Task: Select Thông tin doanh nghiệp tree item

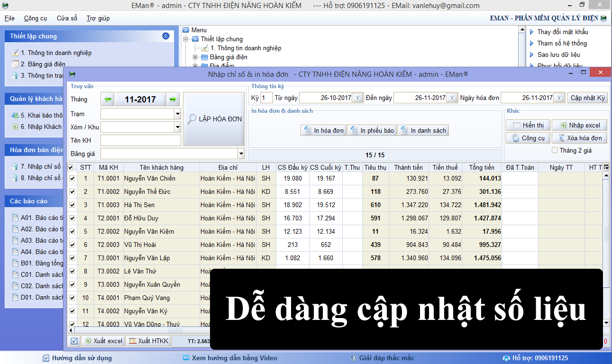Action: (x=246, y=48)
